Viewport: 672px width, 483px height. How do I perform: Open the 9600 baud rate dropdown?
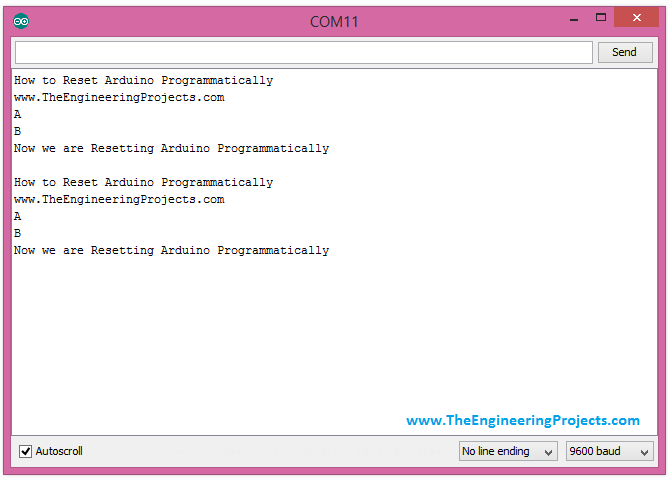point(609,451)
